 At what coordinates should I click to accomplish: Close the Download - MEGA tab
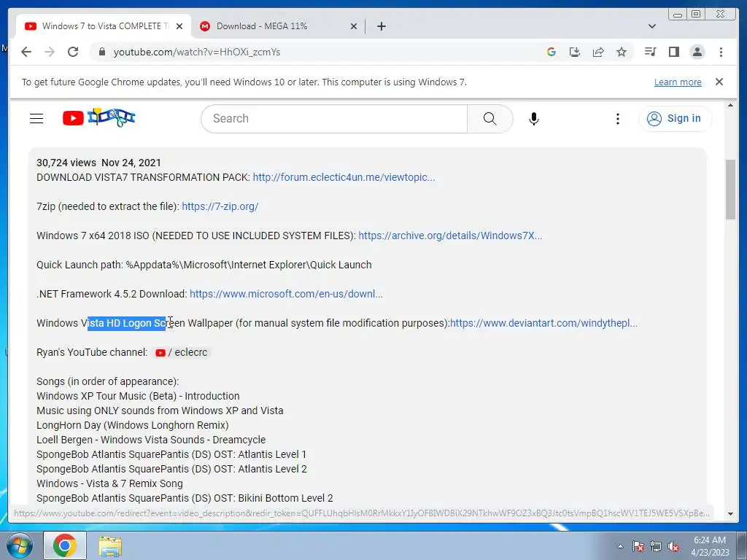pyautogui.click(x=354, y=26)
